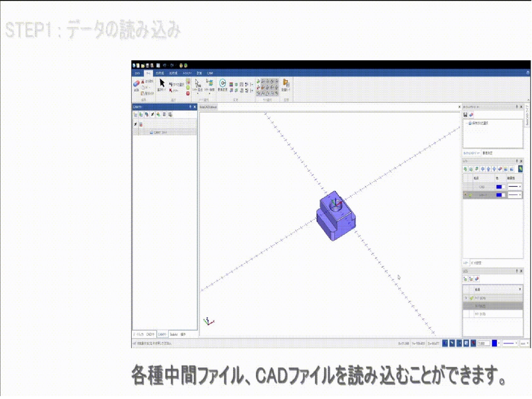Open the color dropdown arrow in the status bar
Image resolution: width=532 pixels, height=399 pixels.
click(x=499, y=343)
